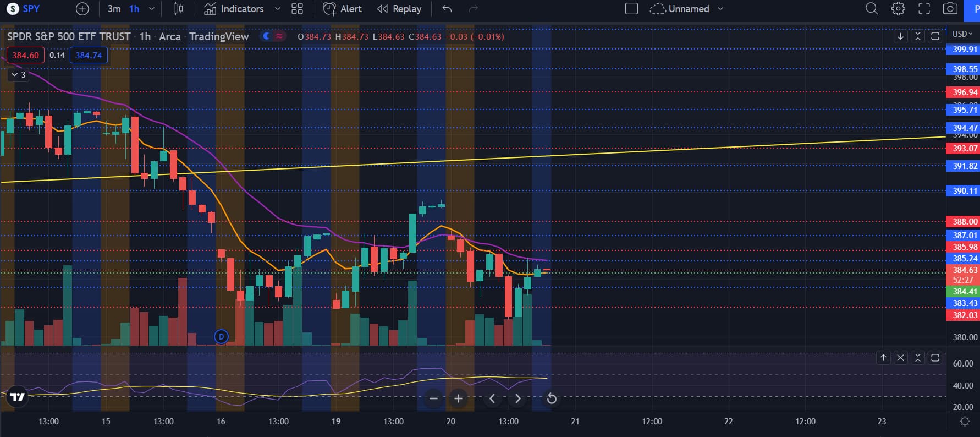The height and width of the screenshot is (437, 980).
Task: Select the 3m timeframe
Action: point(114,9)
